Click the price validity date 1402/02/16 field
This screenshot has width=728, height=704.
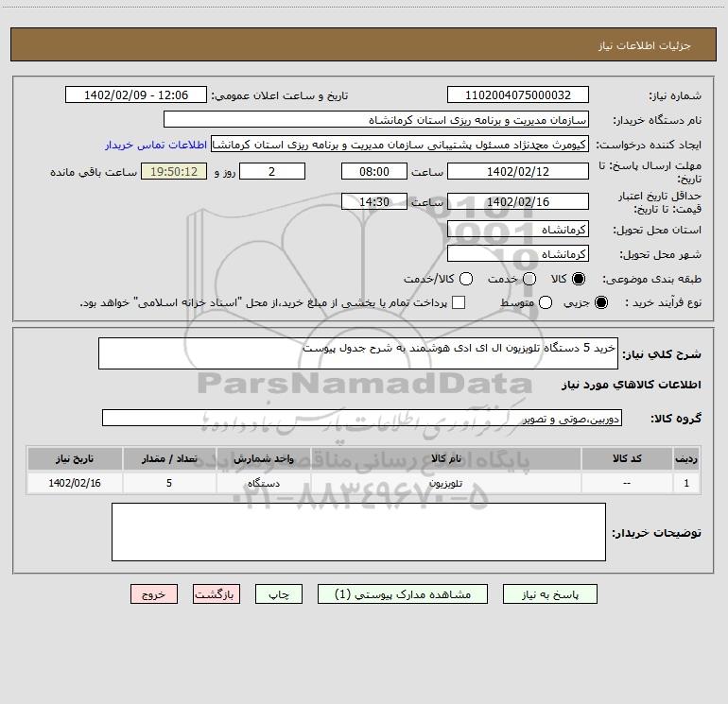point(518,201)
